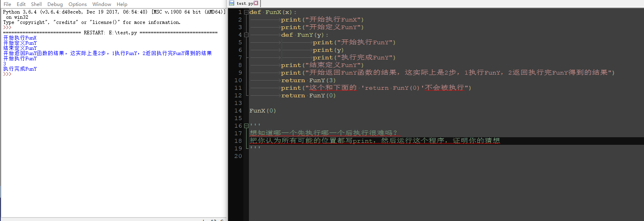Click the RESTART: E:\test.py line in shell
Image resolution: width=644 pixels, height=221 pixels.
110,33
